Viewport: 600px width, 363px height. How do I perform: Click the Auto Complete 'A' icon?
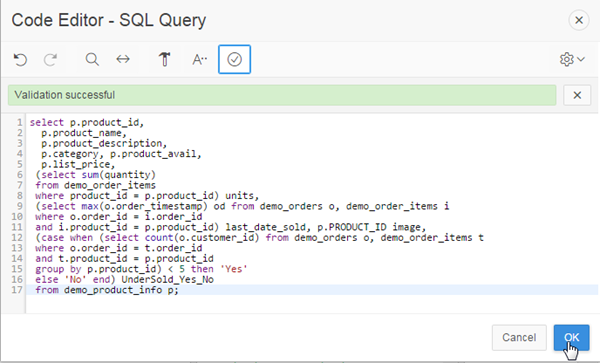(x=199, y=59)
